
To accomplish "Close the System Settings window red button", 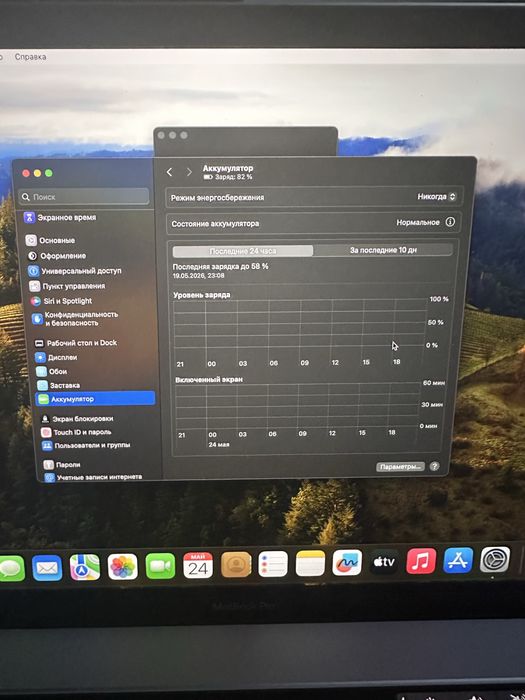I will [x=26, y=173].
